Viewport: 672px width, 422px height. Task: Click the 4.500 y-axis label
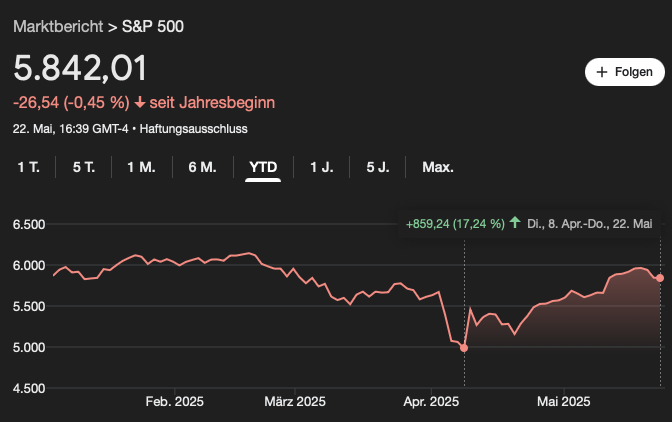pos(29,388)
